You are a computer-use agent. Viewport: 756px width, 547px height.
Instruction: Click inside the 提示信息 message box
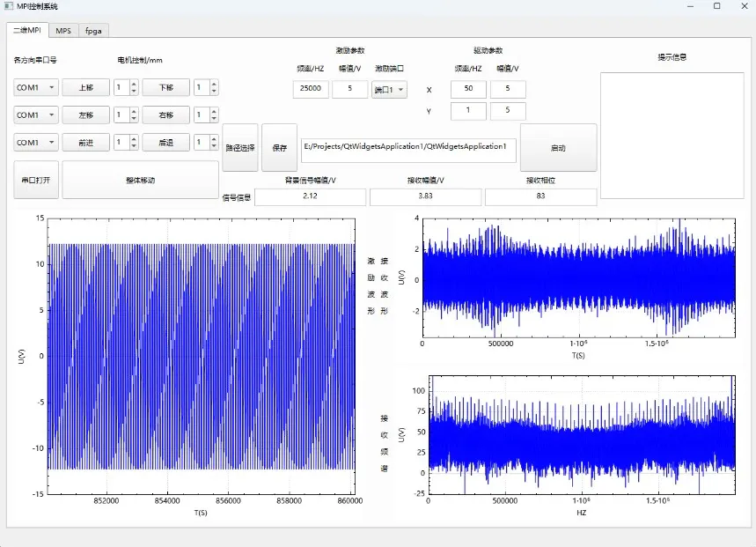[x=672, y=135]
